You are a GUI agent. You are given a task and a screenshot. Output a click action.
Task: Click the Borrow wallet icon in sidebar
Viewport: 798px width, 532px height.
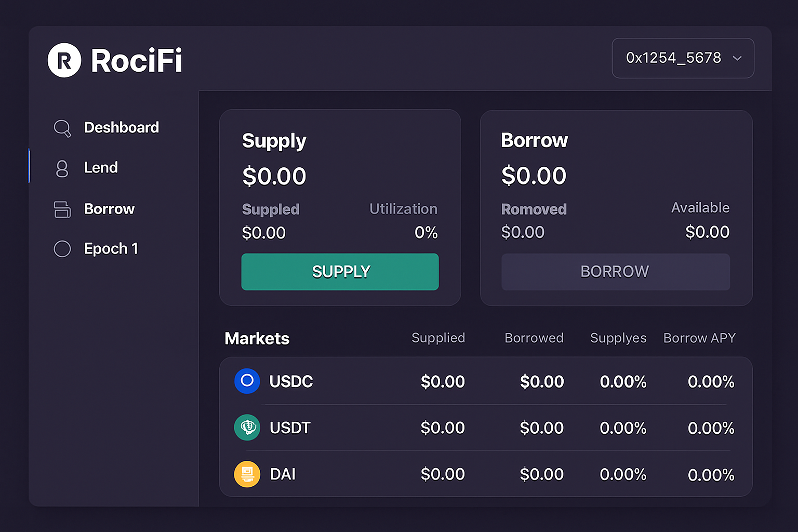point(62,209)
